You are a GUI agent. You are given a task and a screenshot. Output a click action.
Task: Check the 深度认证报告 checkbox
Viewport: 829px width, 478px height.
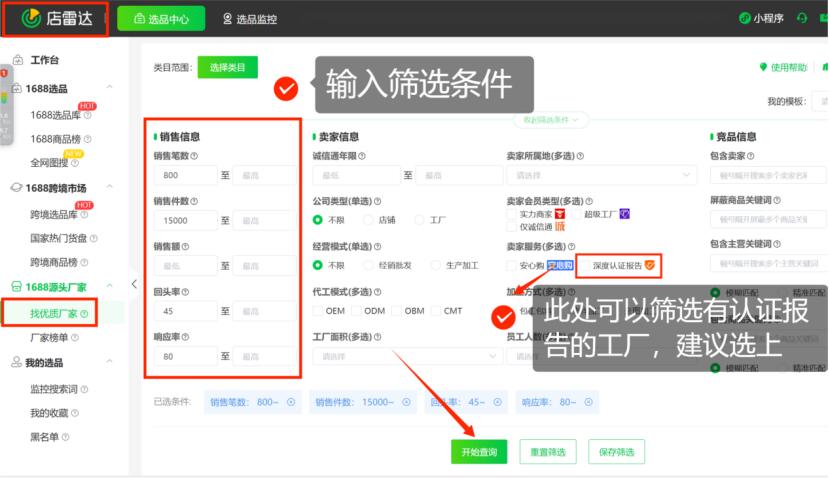[x=584, y=265]
